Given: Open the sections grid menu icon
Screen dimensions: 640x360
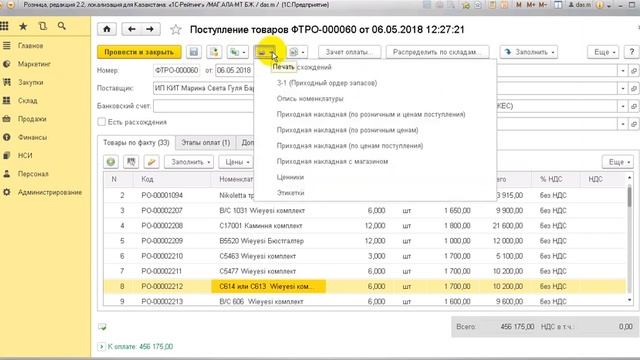Looking at the screenshot, I should 4,26.
